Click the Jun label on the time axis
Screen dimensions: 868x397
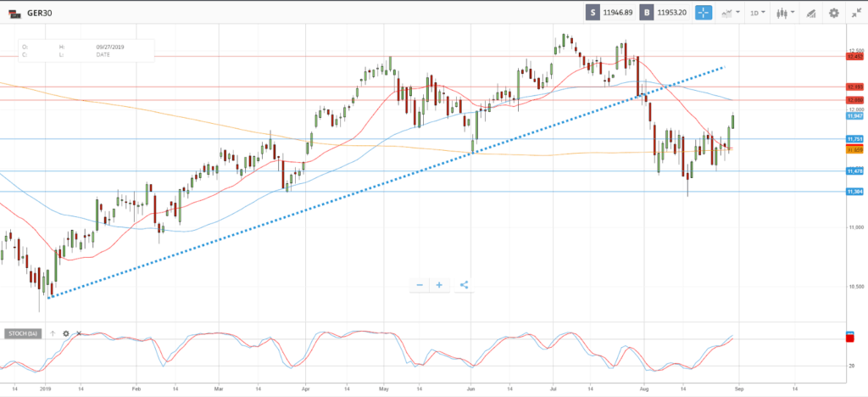pyautogui.click(x=470, y=389)
